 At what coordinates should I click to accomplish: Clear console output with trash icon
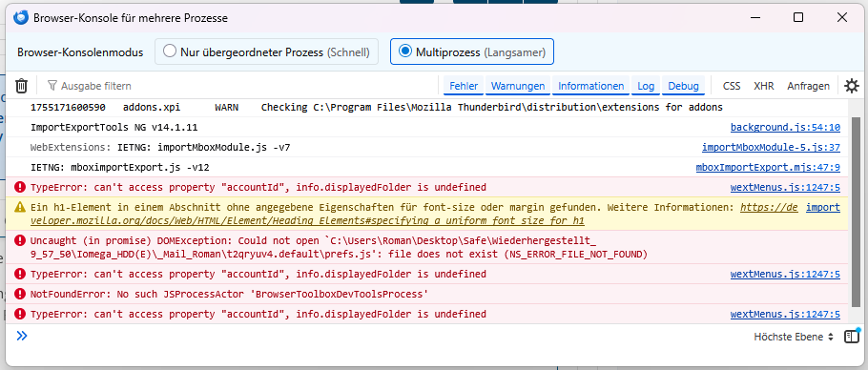pyautogui.click(x=21, y=86)
